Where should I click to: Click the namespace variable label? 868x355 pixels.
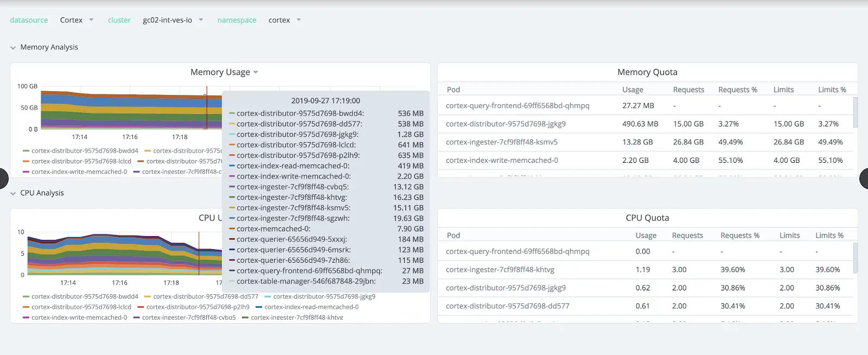[237, 20]
